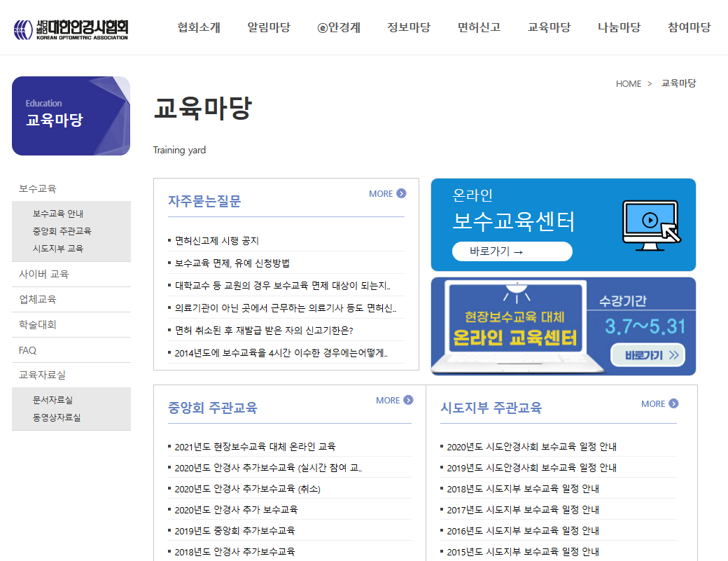This screenshot has height=561, width=728.
Task: Click the 바로가기 → button on 온라인 보수교육센터
Action: click(511, 251)
